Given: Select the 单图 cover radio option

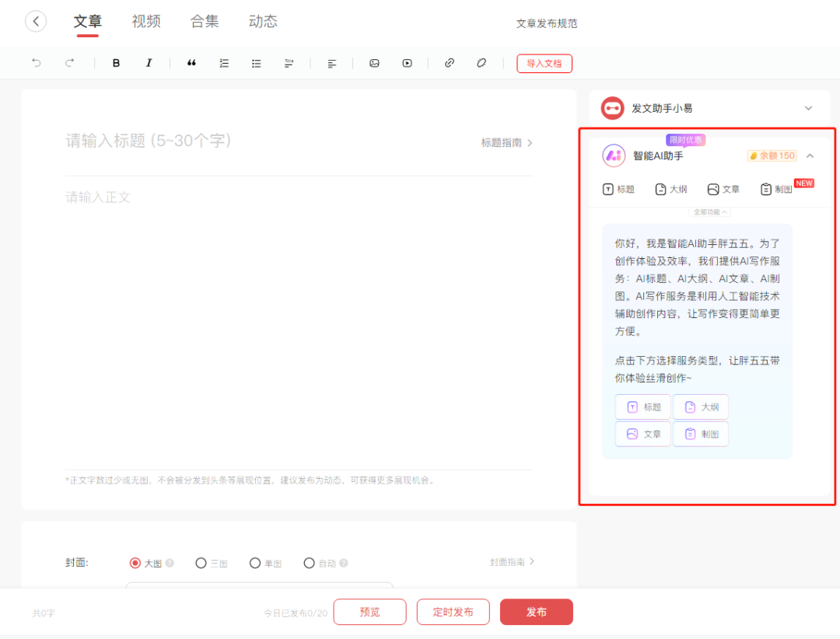Looking at the screenshot, I should click(x=255, y=563).
